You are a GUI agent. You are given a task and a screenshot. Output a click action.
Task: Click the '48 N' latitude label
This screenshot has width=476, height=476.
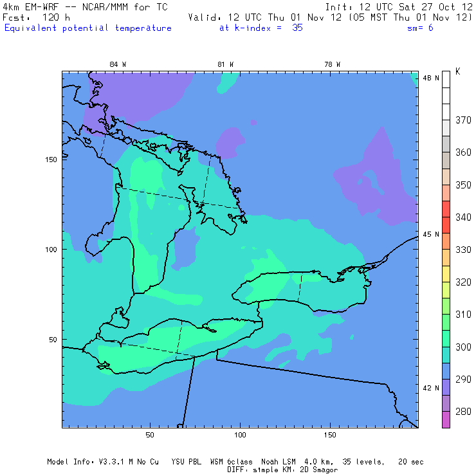[x=431, y=78]
